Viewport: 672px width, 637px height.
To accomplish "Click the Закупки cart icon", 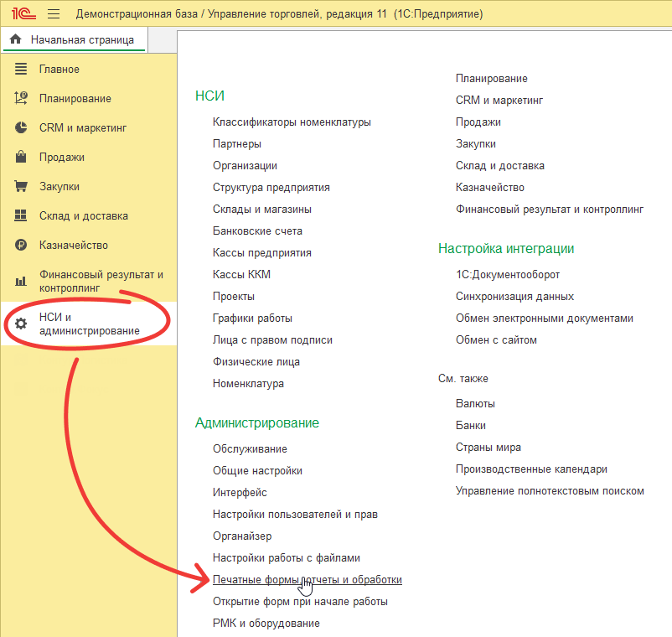I will (21, 186).
